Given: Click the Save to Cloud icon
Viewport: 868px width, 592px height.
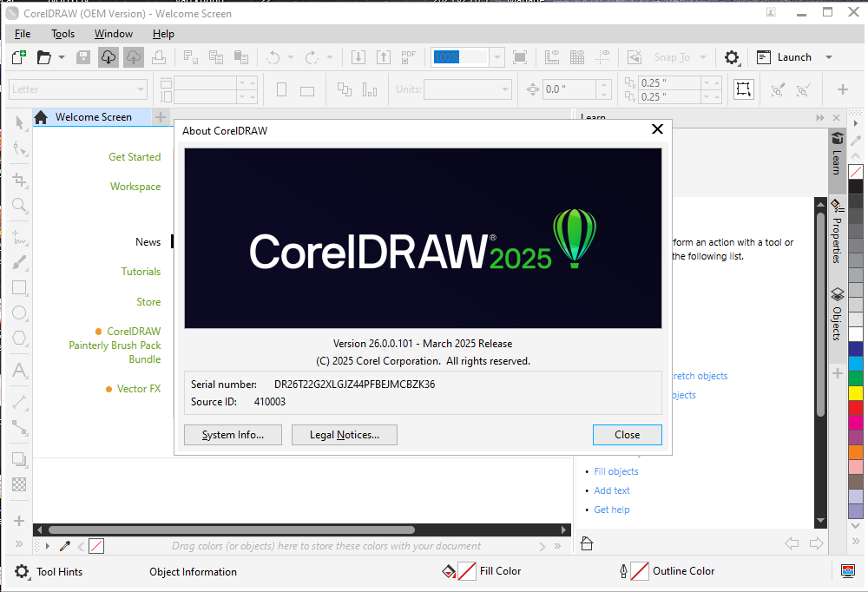Looking at the screenshot, I should point(134,57).
